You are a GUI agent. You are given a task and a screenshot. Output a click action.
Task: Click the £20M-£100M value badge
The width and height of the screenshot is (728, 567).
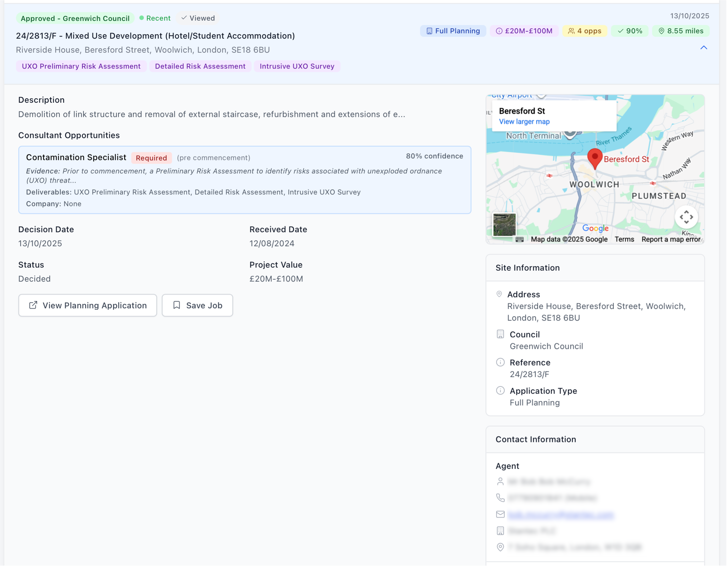525,31
